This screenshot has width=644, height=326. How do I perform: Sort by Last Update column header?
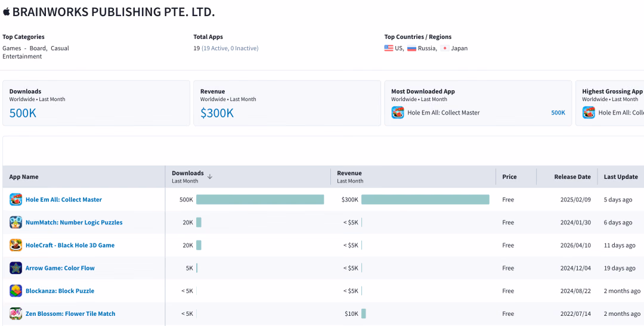click(621, 177)
